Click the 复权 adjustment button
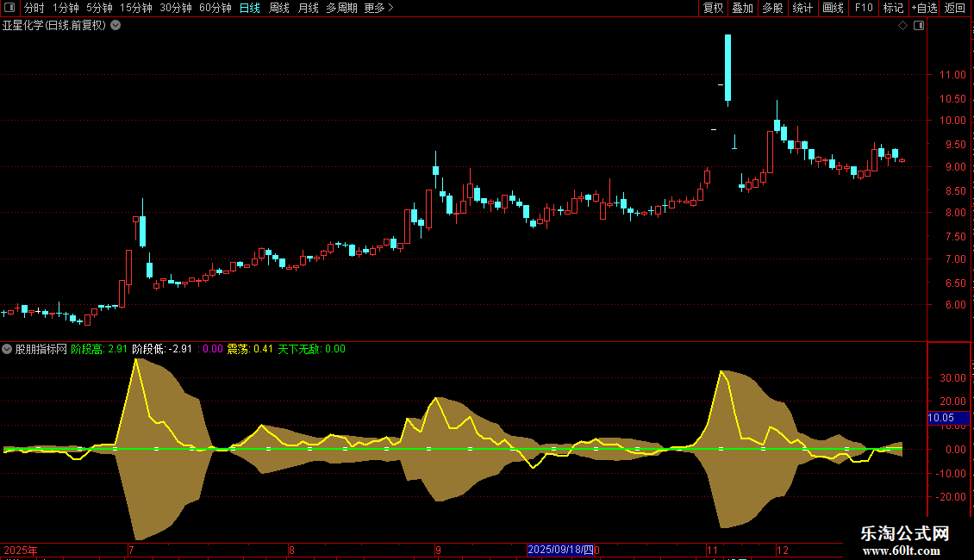Image resolution: width=974 pixels, height=560 pixels. 713,8
